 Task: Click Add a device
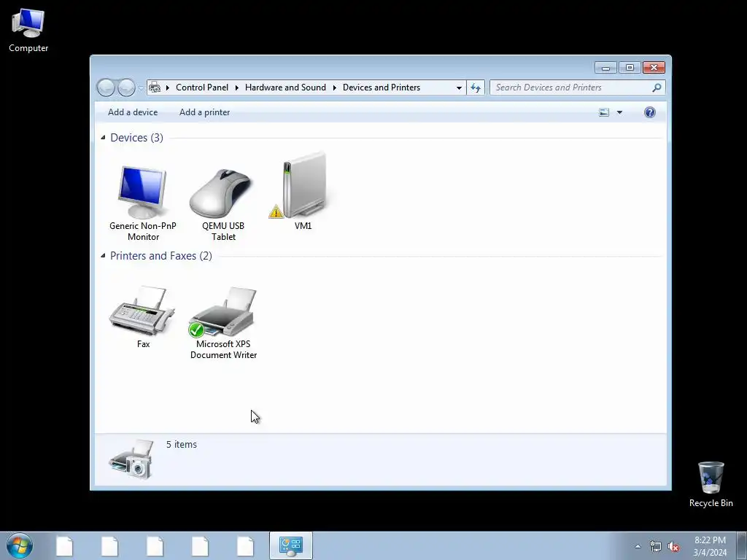pyautogui.click(x=133, y=112)
